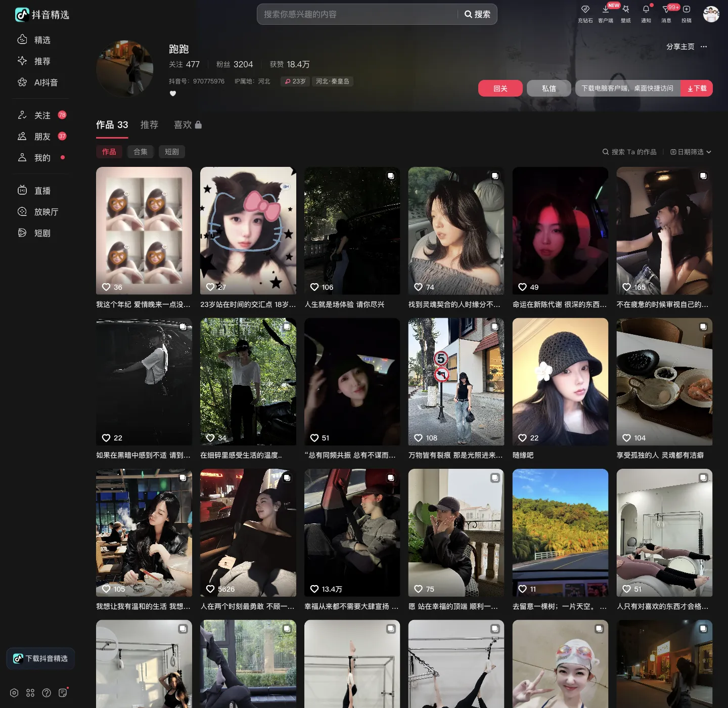Open the post 不在疲惫的时候审视自己
The width and height of the screenshot is (728, 708).
click(665, 231)
